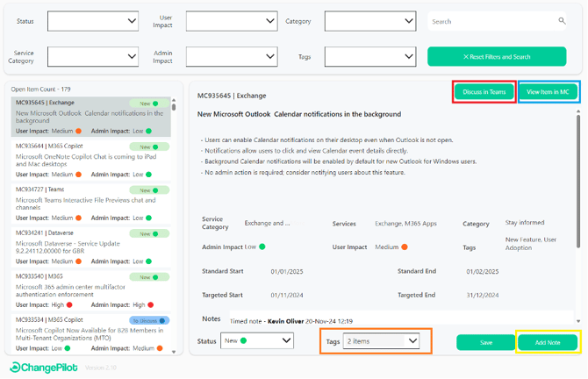Open the User Impact filter dropdown
This screenshot has width=588, height=379.
click(x=232, y=21)
